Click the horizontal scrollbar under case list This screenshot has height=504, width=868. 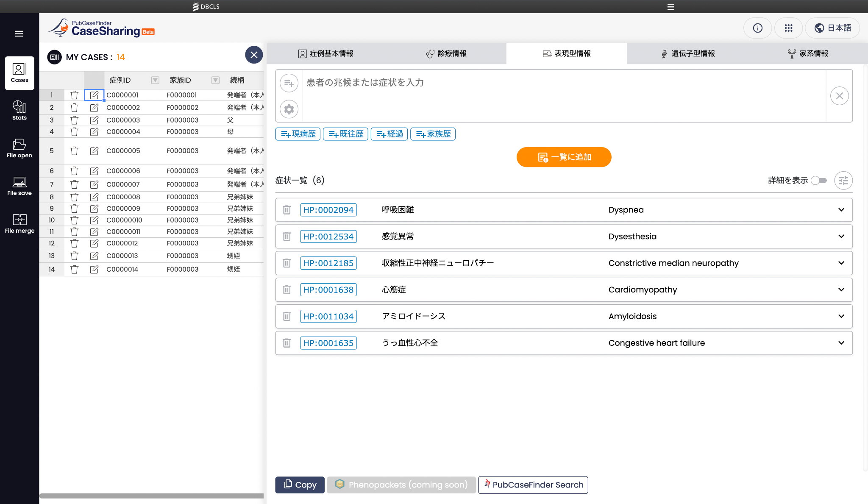click(151, 496)
